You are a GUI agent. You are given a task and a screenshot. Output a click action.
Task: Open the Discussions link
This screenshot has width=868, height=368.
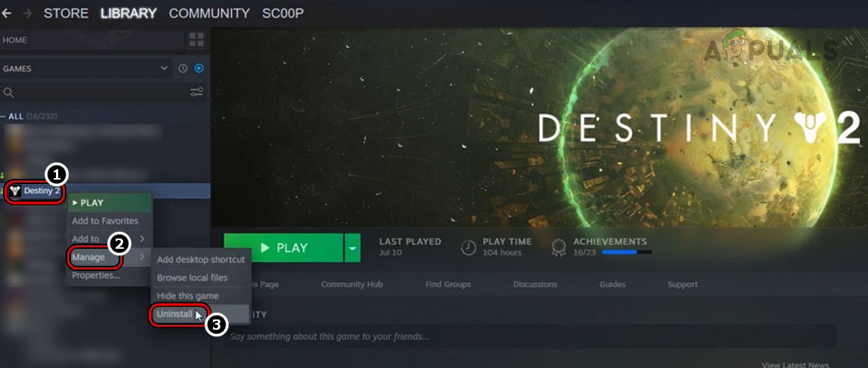point(535,285)
